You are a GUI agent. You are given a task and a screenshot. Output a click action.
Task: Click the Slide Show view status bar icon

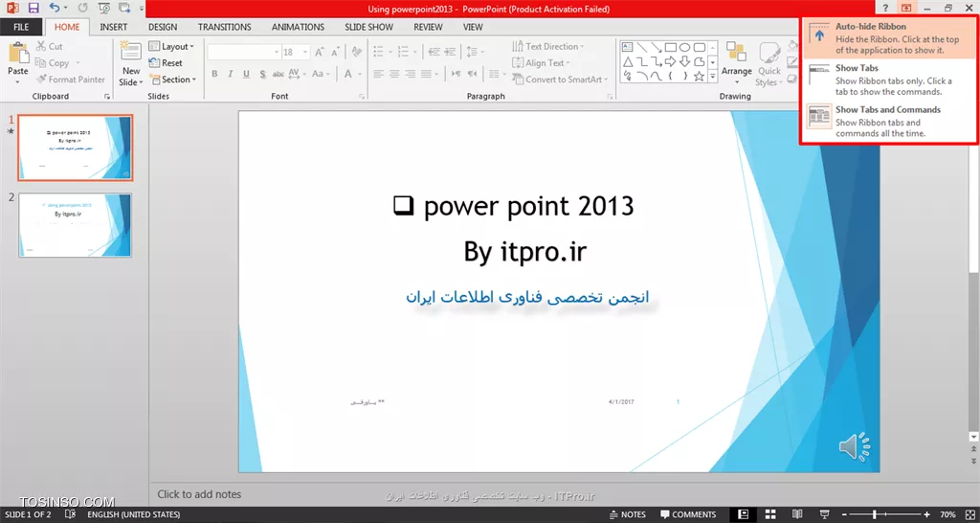(825, 514)
